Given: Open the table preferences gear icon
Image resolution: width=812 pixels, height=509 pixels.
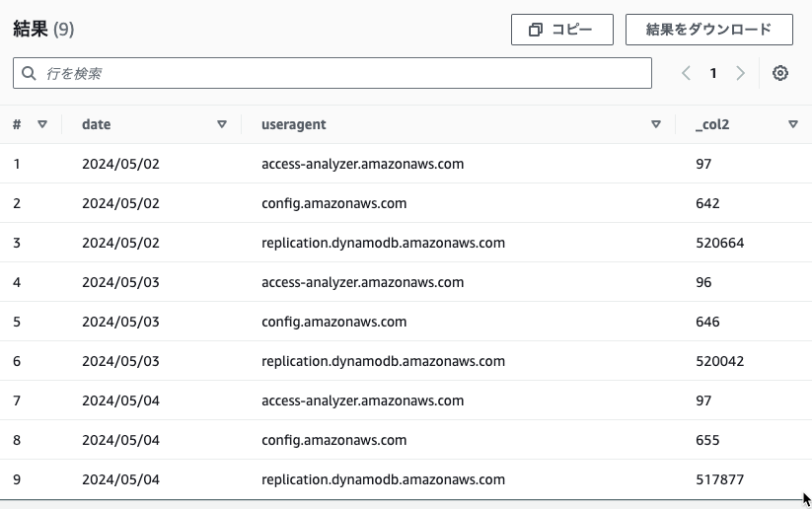Looking at the screenshot, I should click(x=779, y=73).
